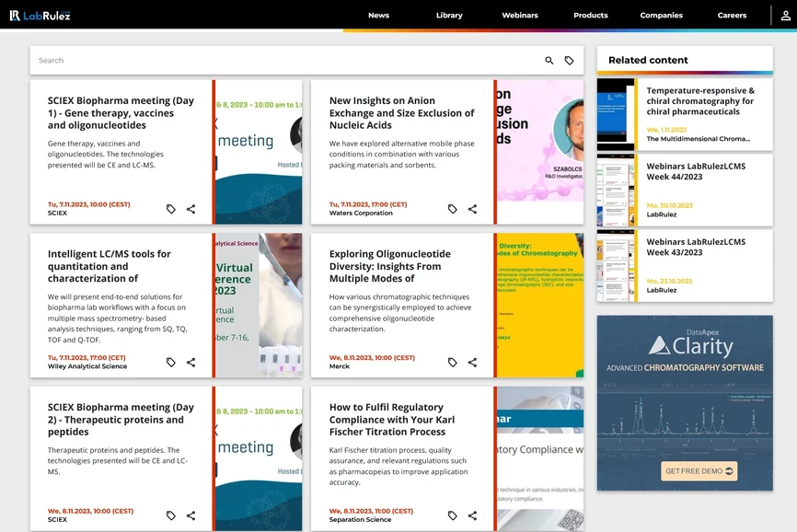Viewport: 797px width, 532px height.
Task: Click 'Mo, 30.10.2023' date text
Action: coord(669,206)
